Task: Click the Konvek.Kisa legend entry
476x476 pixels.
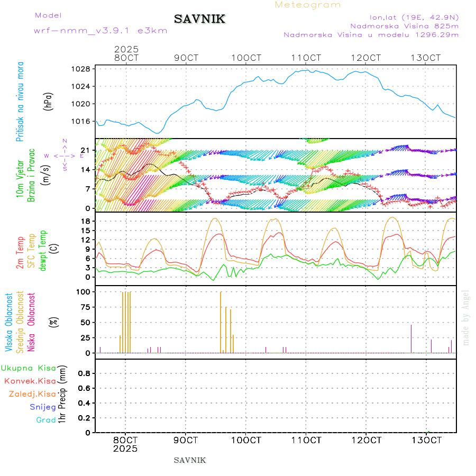Action: pos(30,381)
